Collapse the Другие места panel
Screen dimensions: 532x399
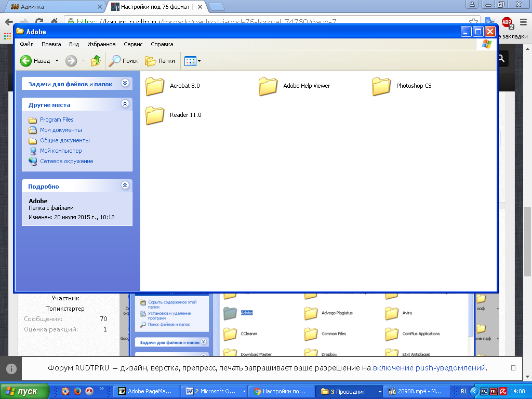tap(125, 104)
